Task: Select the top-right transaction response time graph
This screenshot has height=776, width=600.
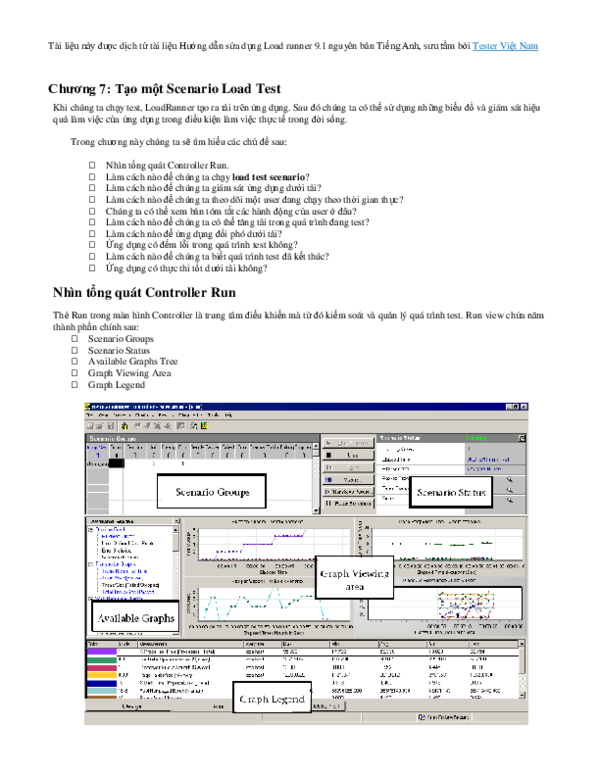Action: tap(441, 547)
